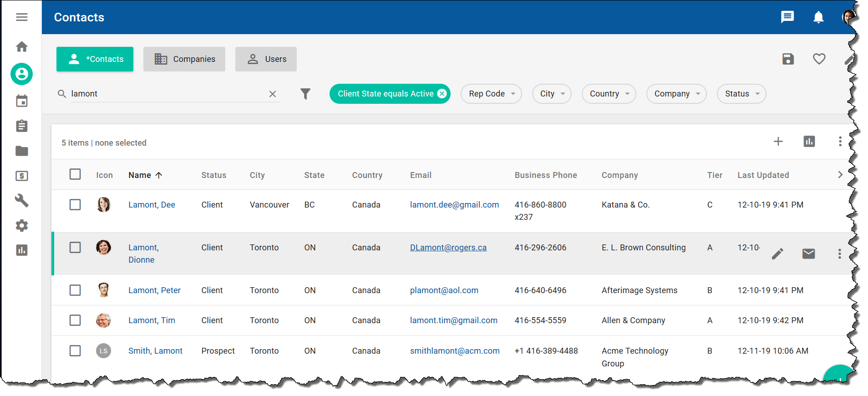Open the Lamont, Peter contact link

tap(154, 290)
